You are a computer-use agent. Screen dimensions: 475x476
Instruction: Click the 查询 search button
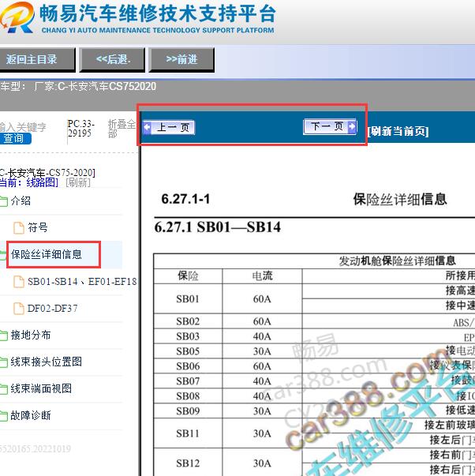tap(15, 138)
